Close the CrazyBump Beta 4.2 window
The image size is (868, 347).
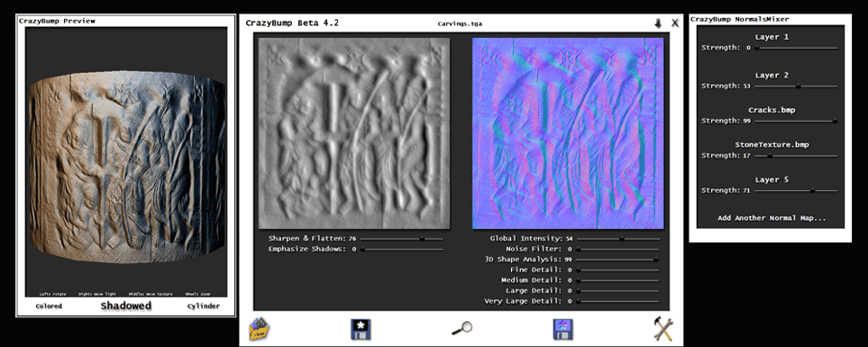675,23
